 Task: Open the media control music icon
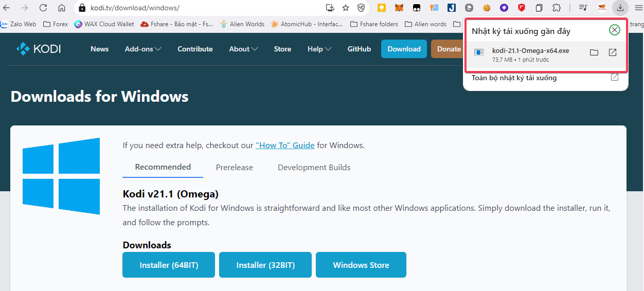(583, 8)
